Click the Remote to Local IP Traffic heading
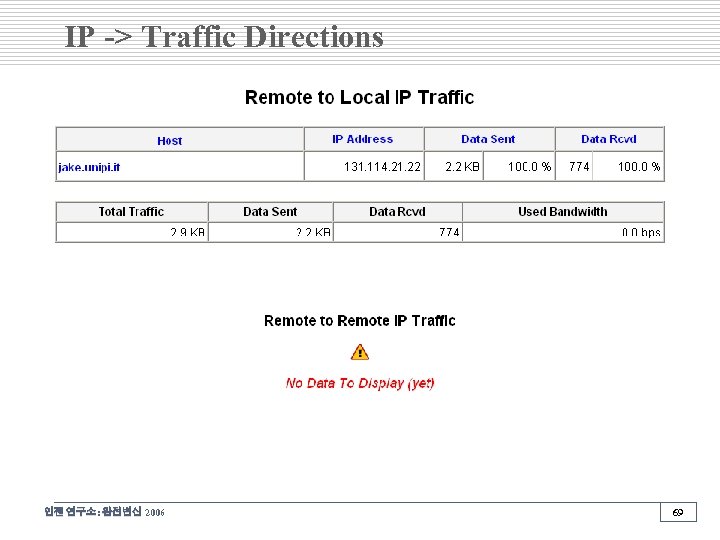Screen dimensions: 720x540 [360, 97]
